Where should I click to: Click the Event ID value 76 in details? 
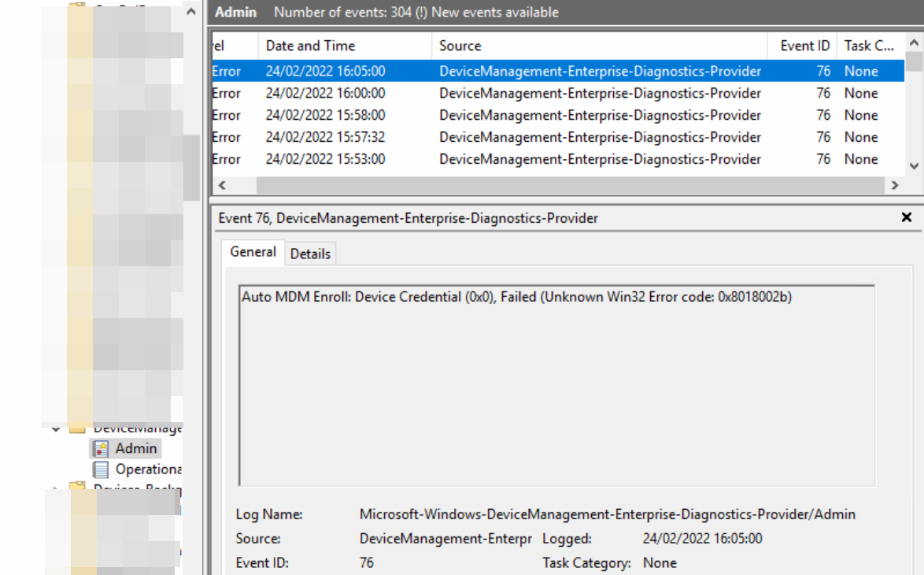point(367,562)
